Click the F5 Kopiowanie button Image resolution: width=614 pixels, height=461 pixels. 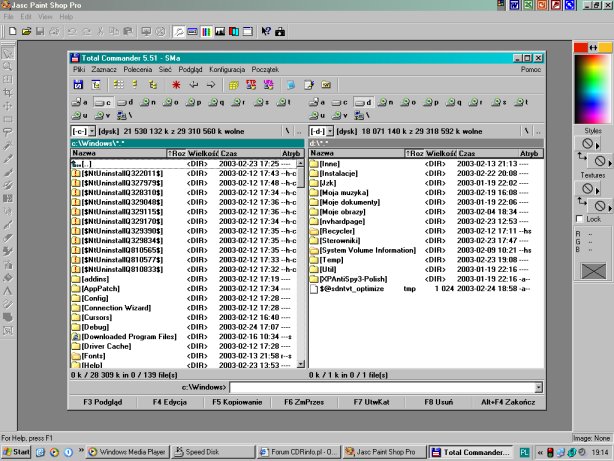click(237, 402)
